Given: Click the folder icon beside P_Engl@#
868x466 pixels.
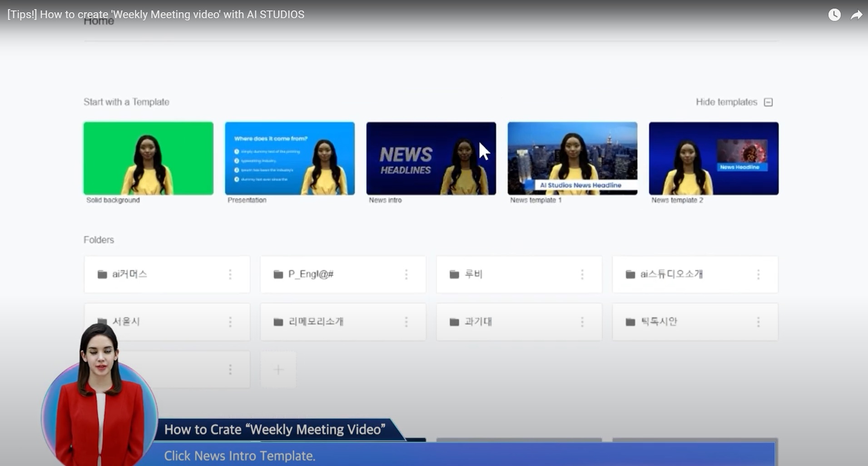Looking at the screenshot, I should 278,274.
